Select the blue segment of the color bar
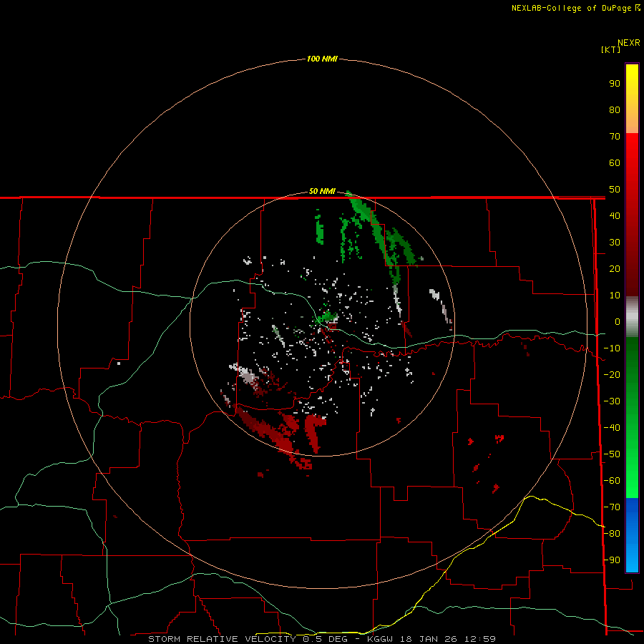Screen dimensions: 644x644 pos(632,535)
